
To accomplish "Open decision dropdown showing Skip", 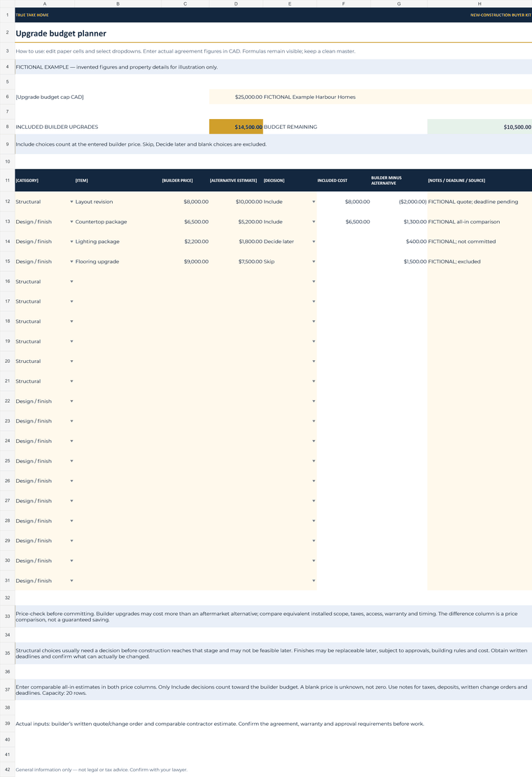I will (x=314, y=261).
